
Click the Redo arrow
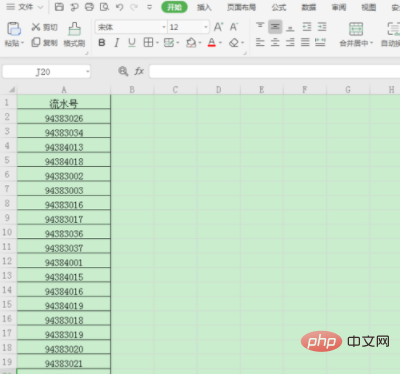134,7
